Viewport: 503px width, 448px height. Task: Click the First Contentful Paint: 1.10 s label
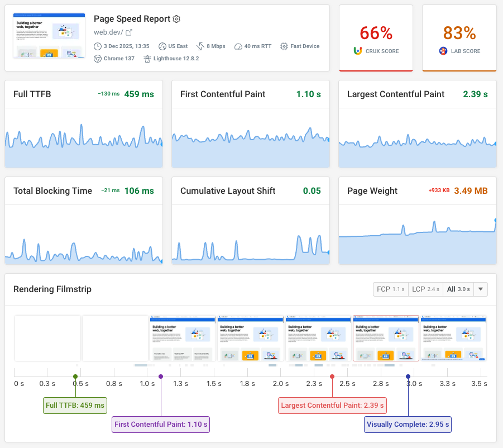(160, 424)
